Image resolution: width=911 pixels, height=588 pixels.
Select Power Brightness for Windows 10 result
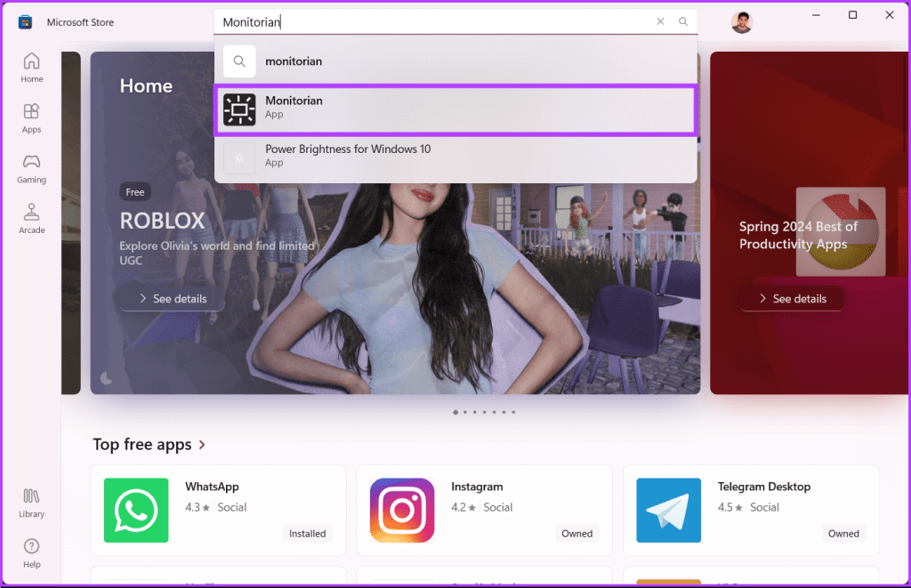(x=455, y=157)
